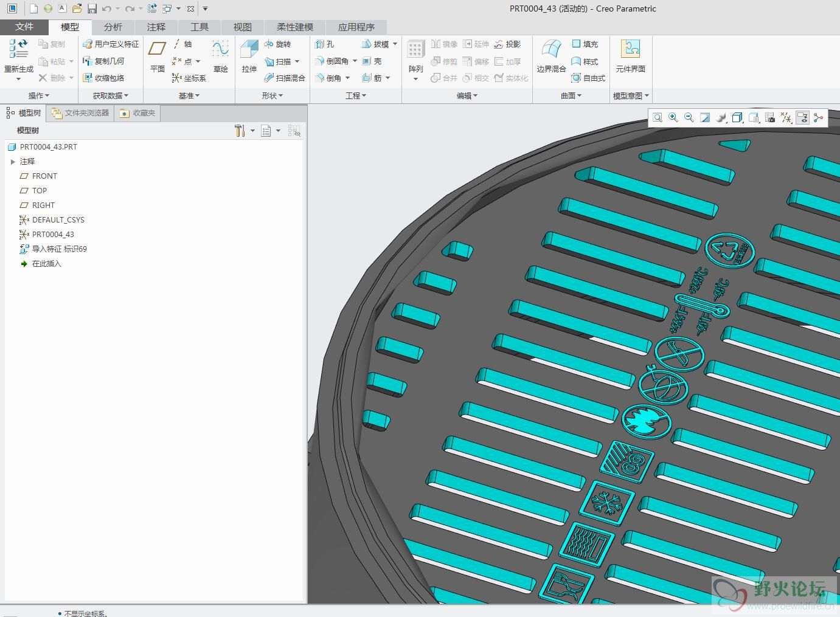
Task: Open the Sweep (扫描) dropdown arrow
Action: (297, 61)
